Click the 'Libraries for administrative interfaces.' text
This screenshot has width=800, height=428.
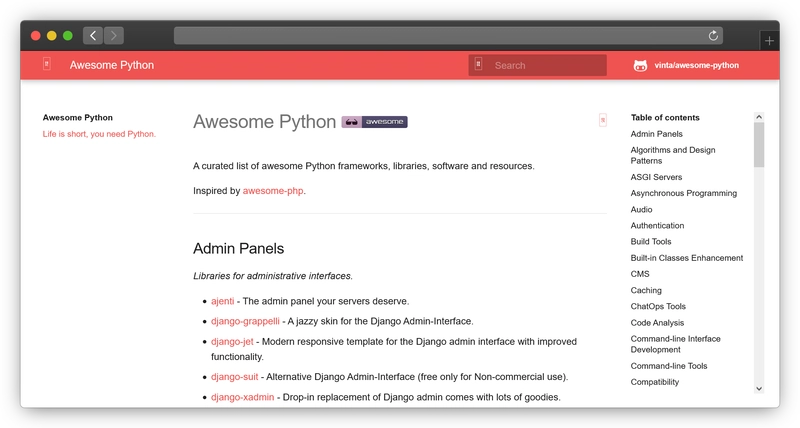click(273, 276)
